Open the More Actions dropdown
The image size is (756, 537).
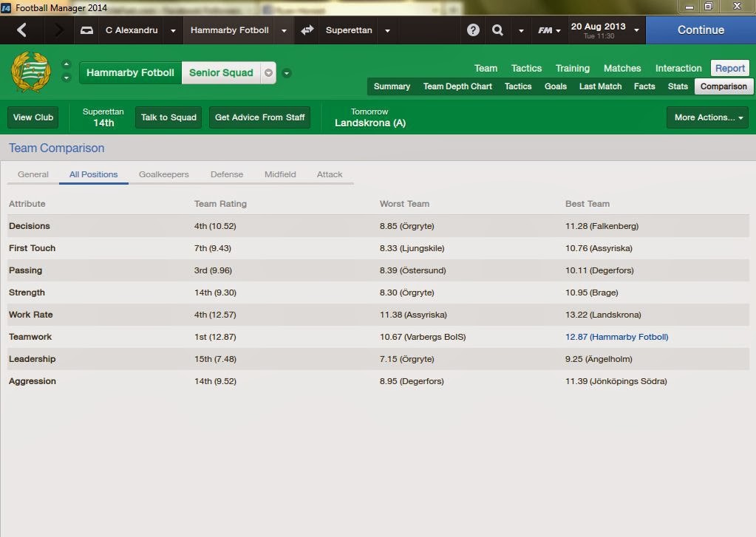coord(708,117)
